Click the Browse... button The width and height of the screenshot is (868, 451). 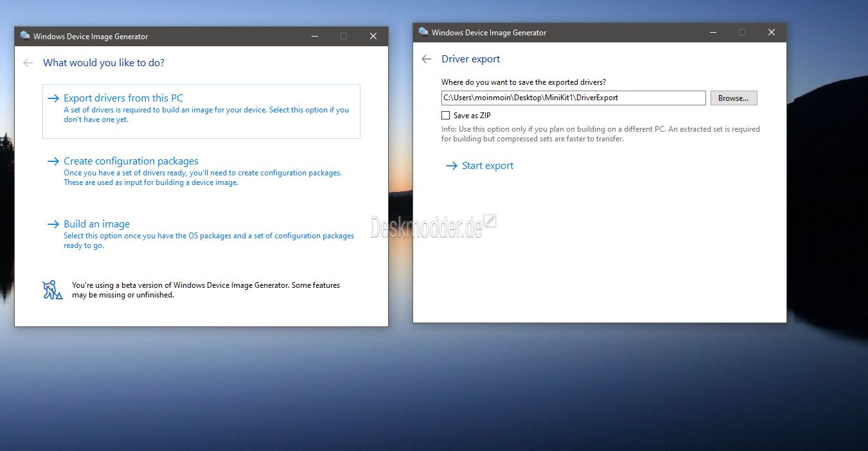(734, 98)
